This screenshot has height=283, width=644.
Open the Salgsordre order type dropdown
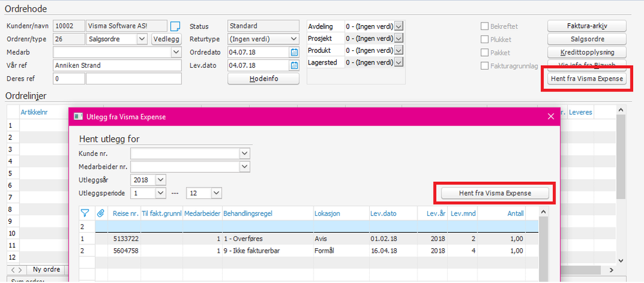coord(142,39)
